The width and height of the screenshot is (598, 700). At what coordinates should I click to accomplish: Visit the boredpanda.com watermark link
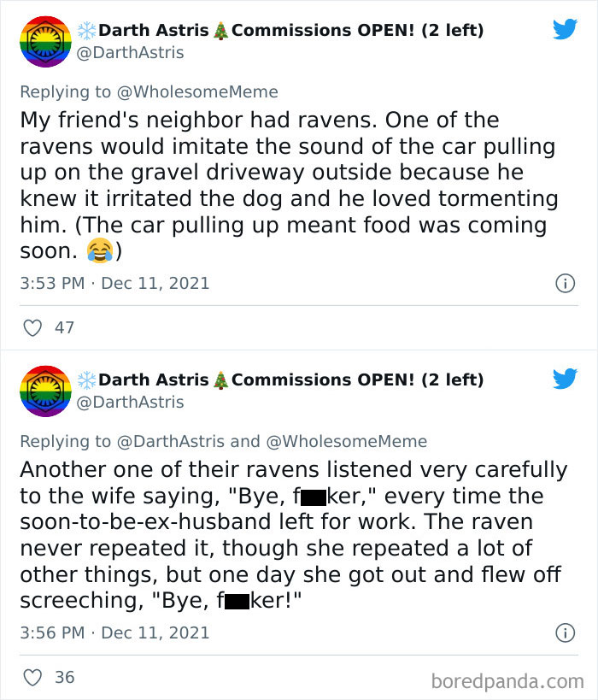click(x=509, y=676)
